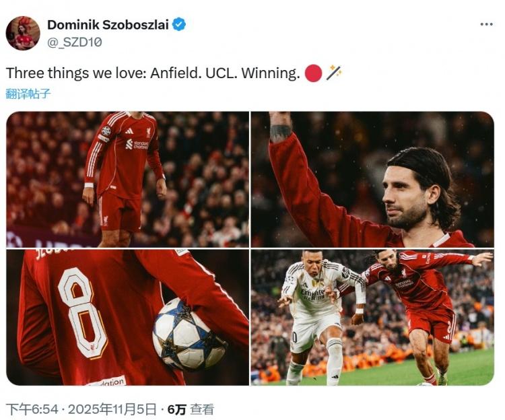Click the red circle emoji

coord(313,73)
